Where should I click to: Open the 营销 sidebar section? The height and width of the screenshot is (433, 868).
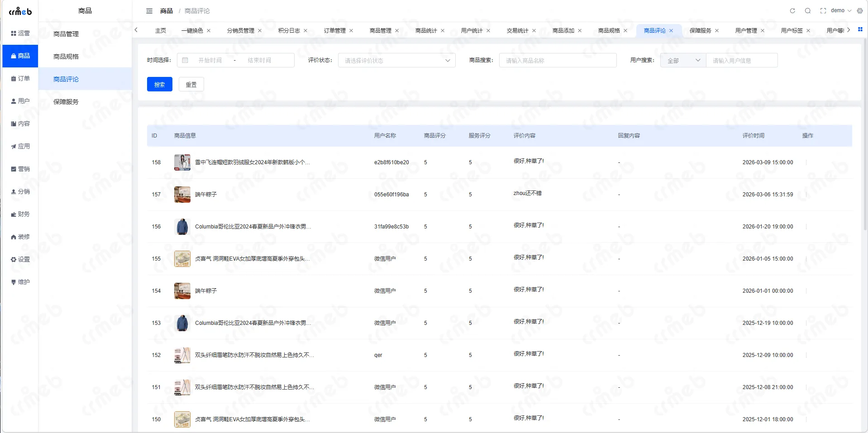[20, 169]
